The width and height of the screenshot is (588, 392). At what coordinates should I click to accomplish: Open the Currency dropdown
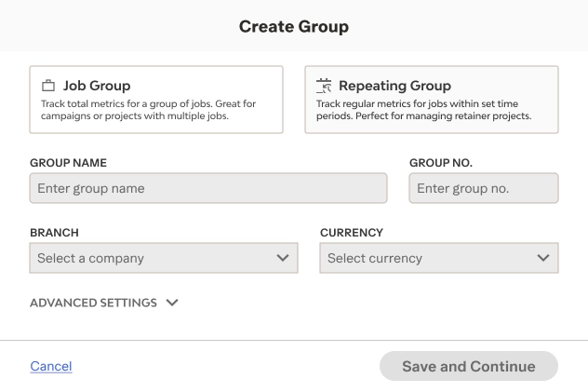click(x=439, y=258)
